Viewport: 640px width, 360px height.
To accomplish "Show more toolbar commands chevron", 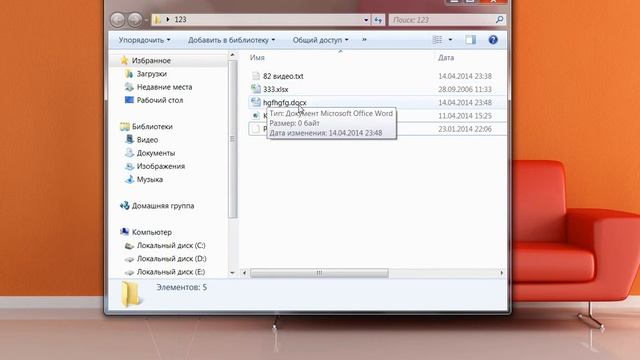I will pos(364,40).
